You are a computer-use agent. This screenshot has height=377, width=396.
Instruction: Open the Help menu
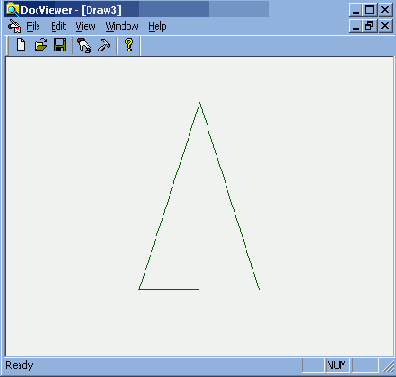click(x=157, y=27)
